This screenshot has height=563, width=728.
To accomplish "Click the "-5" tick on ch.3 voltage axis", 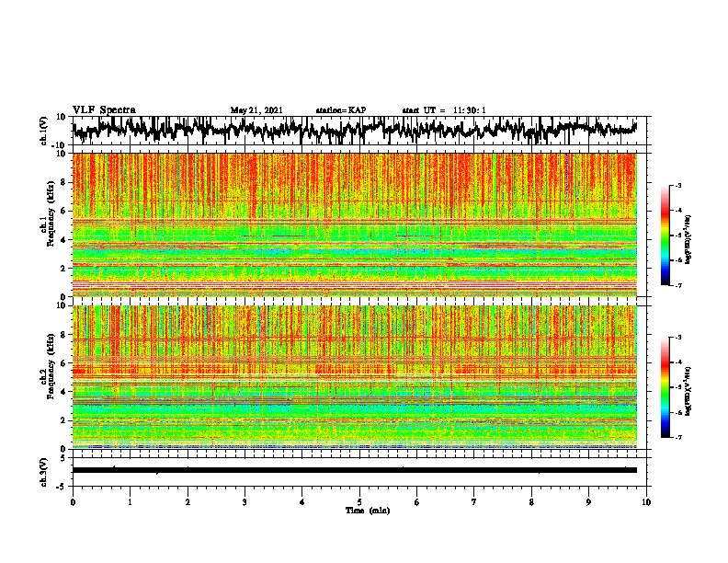I will 63,487.
